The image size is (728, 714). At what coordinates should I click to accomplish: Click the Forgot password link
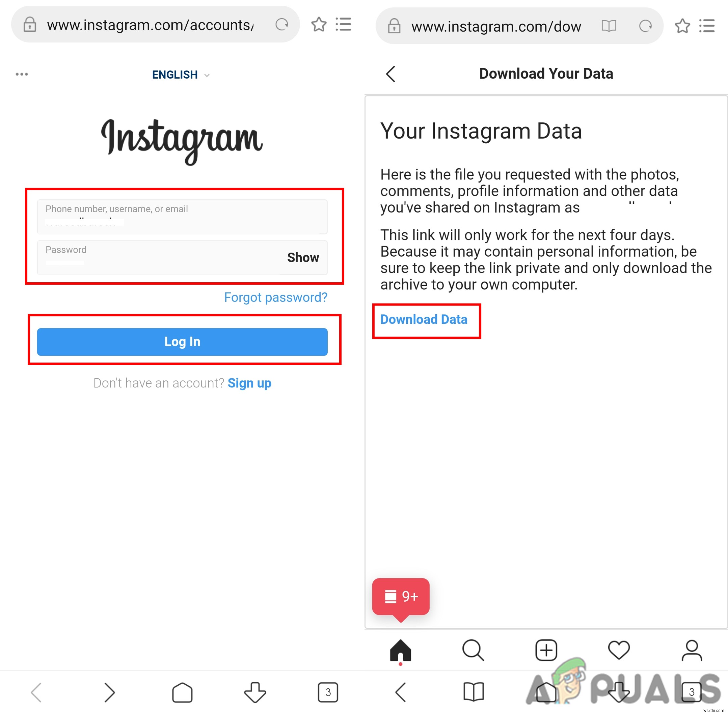point(276,297)
